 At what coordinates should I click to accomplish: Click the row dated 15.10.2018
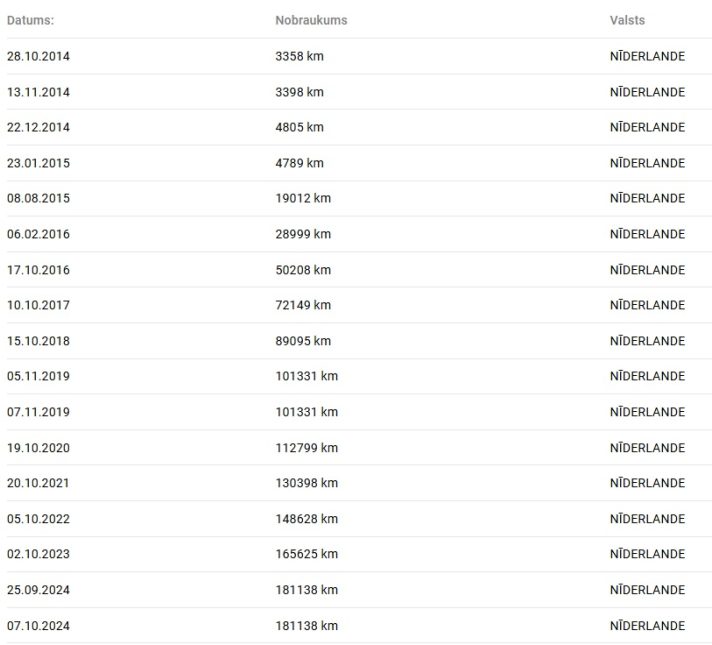click(356, 341)
